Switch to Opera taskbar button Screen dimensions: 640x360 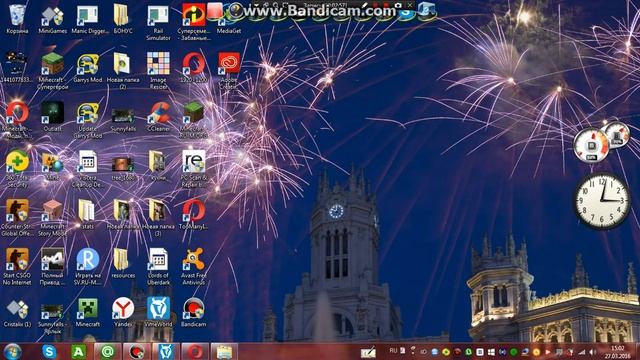point(195,351)
